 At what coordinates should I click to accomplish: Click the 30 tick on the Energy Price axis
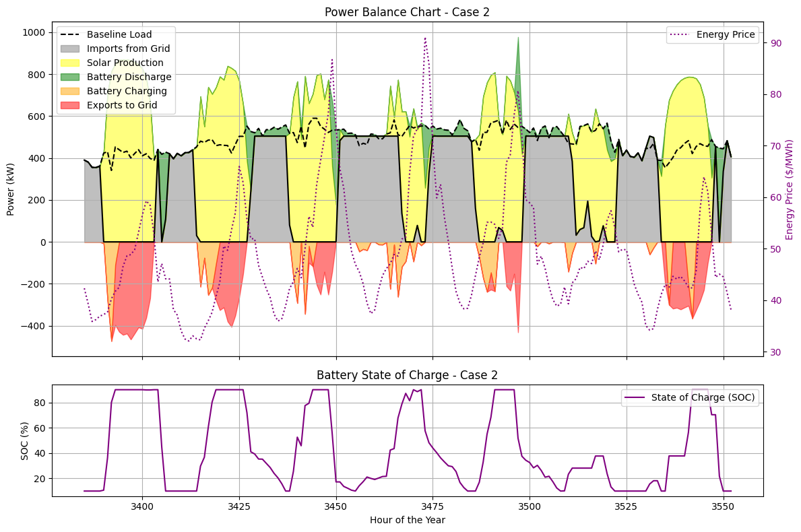pos(776,352)
